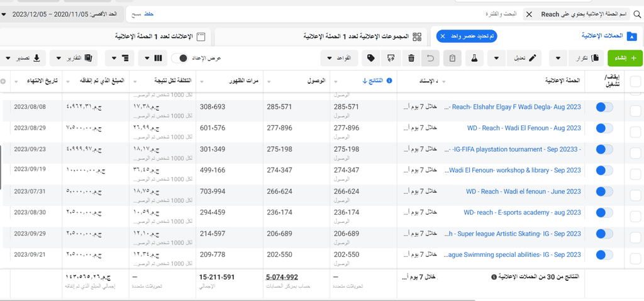Image resolution: width=644 pixels, height=301 pixels.
Task: Open Wadi El Fenoun- workshop & library campaign
Action: 513,170
